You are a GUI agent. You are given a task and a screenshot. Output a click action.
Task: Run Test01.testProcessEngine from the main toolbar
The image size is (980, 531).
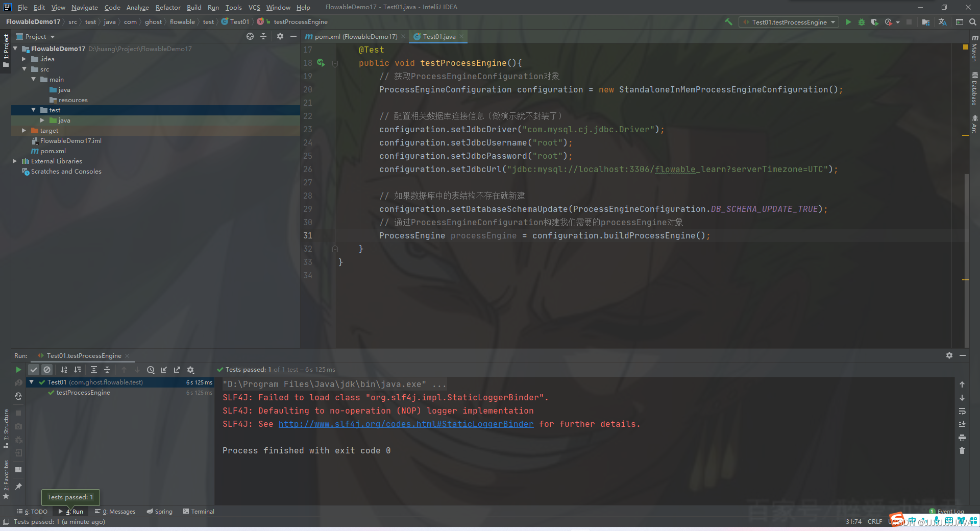tap(848, 22)
